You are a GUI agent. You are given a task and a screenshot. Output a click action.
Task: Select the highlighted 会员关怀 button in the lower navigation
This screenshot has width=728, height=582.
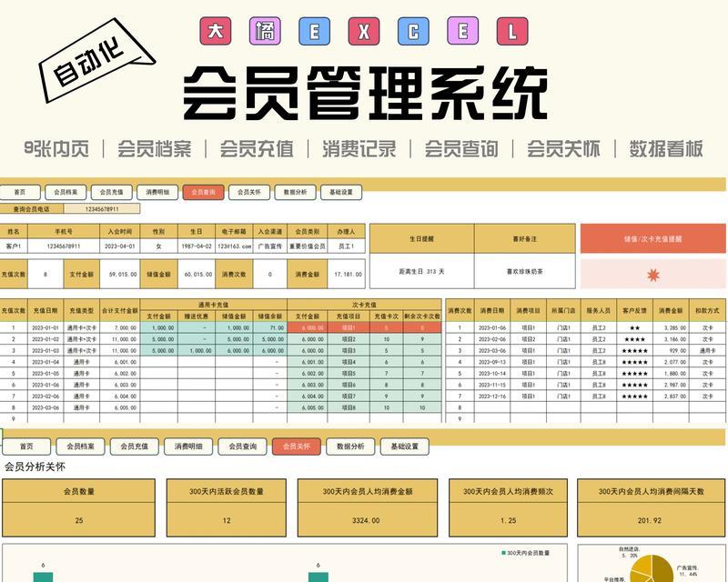click(x=297, y=447)
